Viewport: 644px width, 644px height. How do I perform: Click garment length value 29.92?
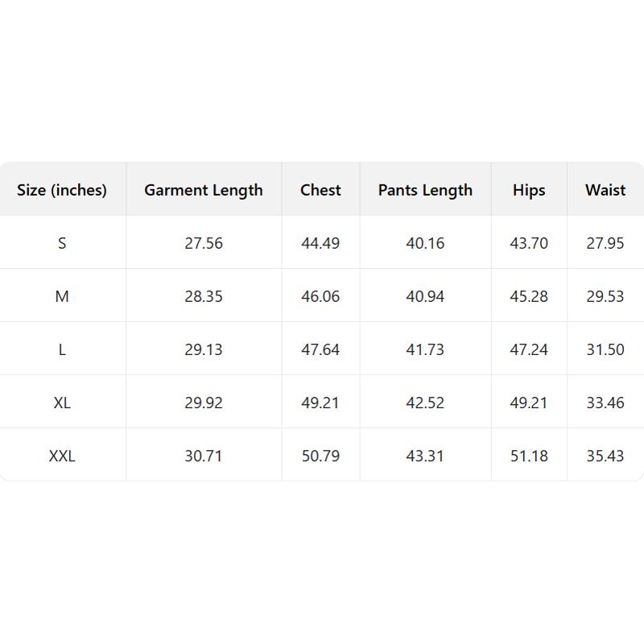[x=204, y=402]
